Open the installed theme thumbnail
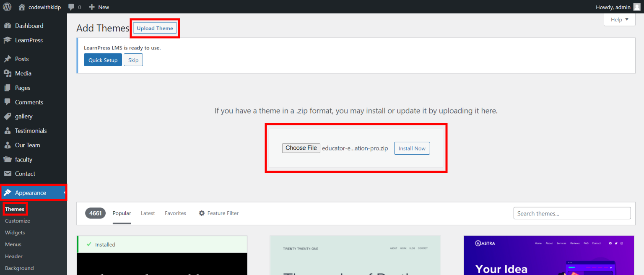Screen dimensions: 644x275 (x=162, y=264)
